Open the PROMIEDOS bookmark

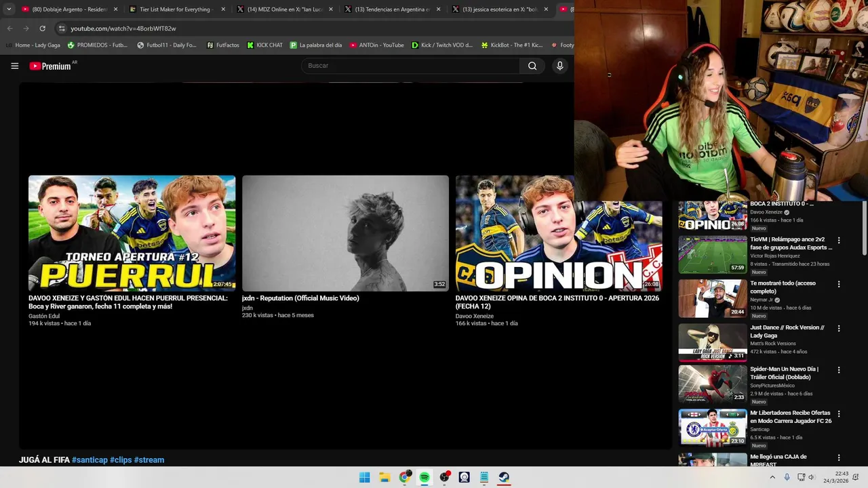tap(97, 45)
